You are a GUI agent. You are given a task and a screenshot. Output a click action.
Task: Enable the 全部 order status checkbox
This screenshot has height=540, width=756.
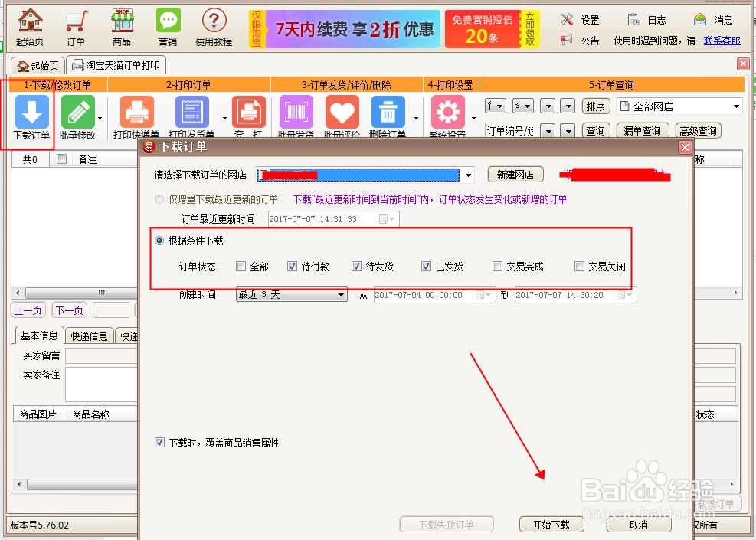241,266
